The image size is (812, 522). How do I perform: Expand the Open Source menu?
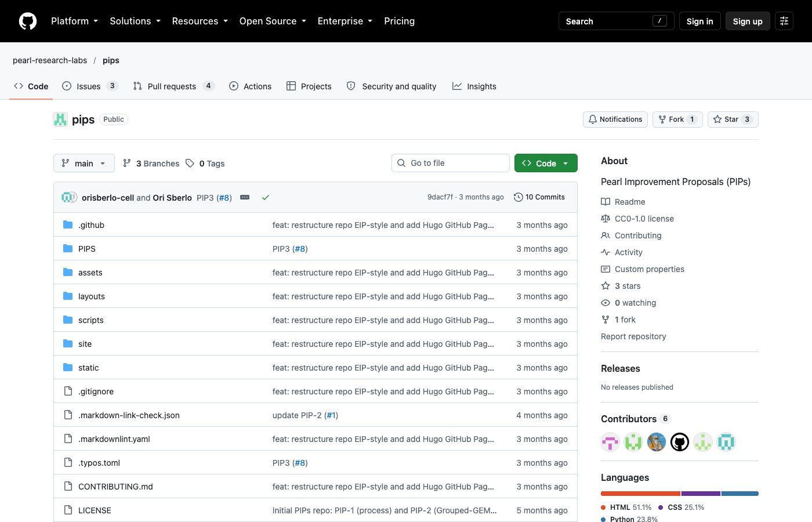pos(273,21)
